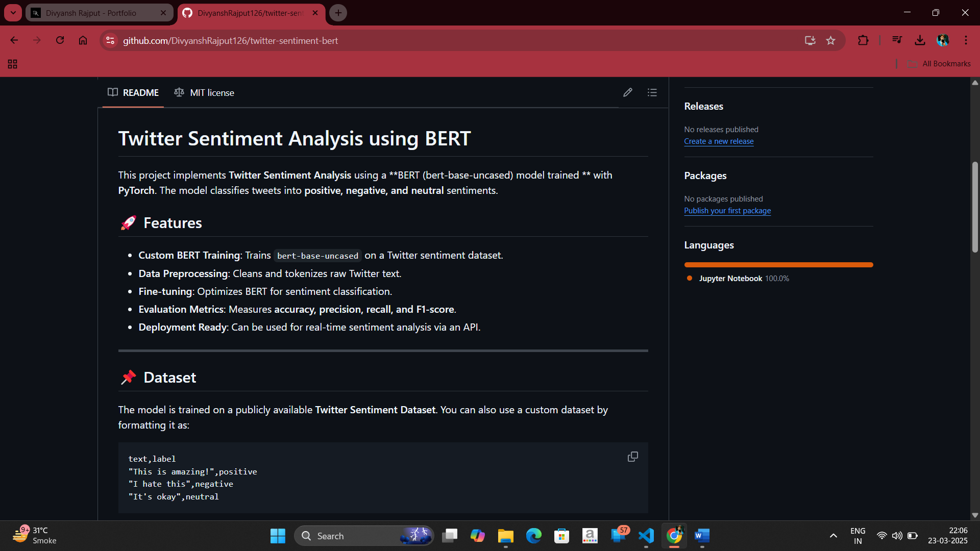The width and height of the screenshot is (980, 551).
Task: Click the taskbar Search box
Action: coord(364,536)
